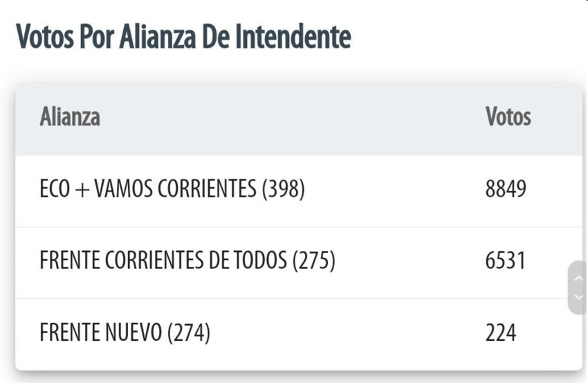Click the word Alianza in the page title
The width and height of the screenshot is (588, 383).
[x=158, y=37]
